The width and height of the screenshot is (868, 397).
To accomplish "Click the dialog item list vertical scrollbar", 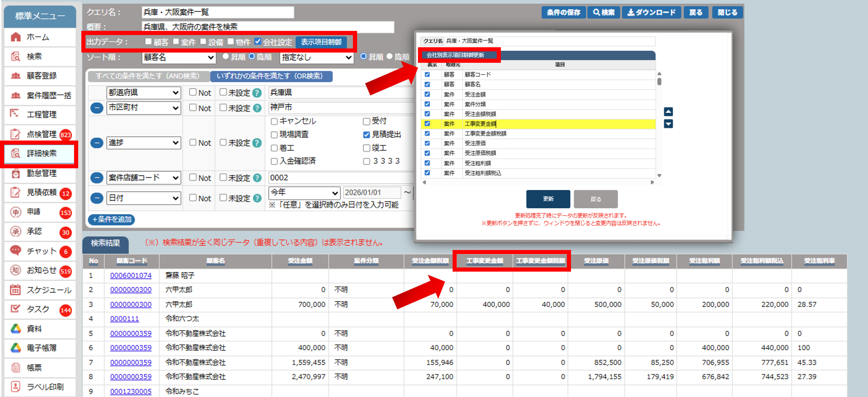I will point(659,82).
